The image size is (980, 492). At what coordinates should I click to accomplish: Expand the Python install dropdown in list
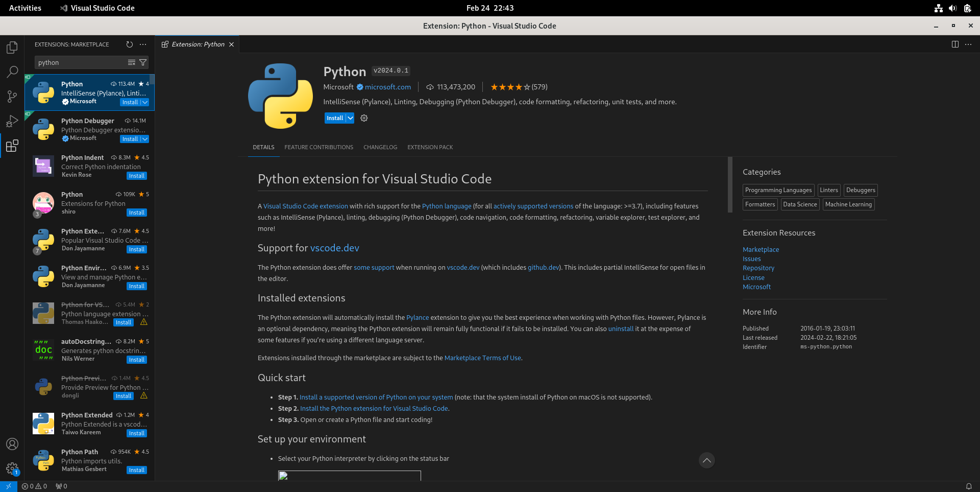coord(145,102)
